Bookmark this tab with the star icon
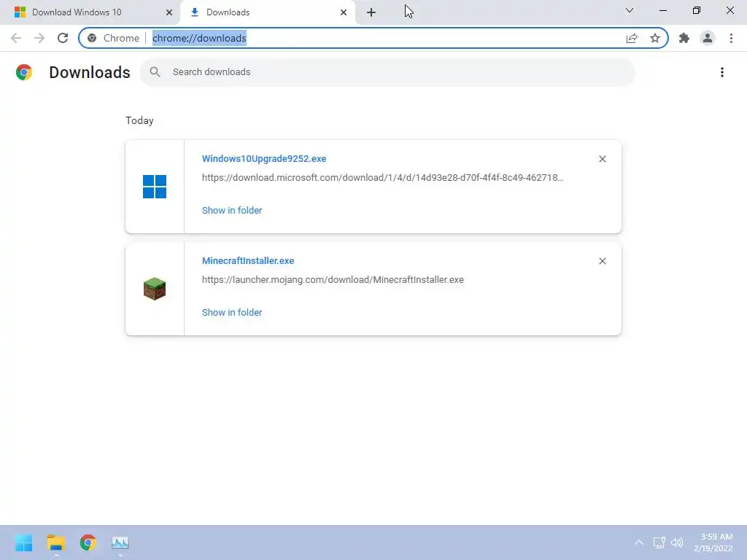747x560 pixels. click(x=655, y=38)
